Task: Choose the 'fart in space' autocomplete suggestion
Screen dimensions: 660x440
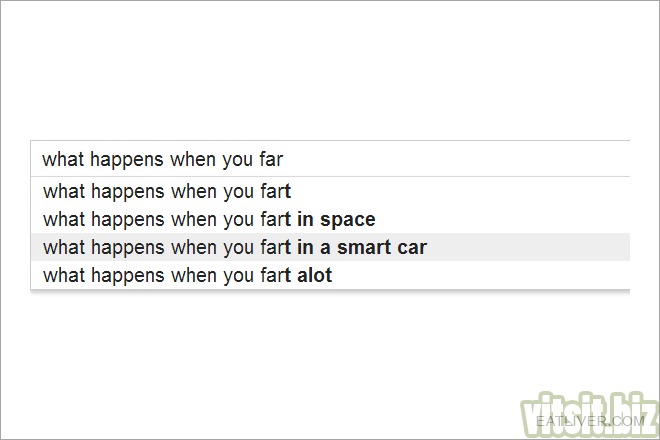Action: point(330,219)
